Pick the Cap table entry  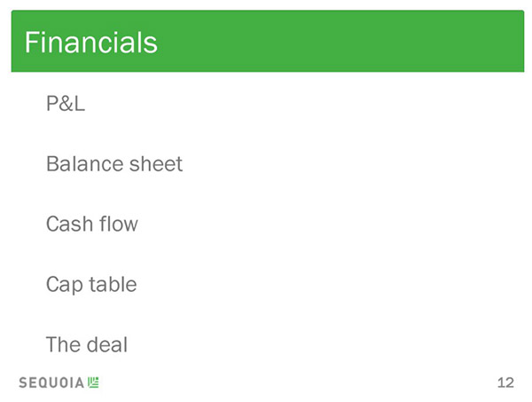[x=91, y=285]
